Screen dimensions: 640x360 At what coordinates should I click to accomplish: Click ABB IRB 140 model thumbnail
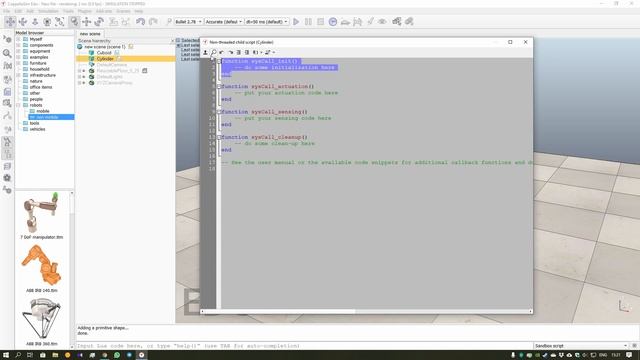(41, 265)
